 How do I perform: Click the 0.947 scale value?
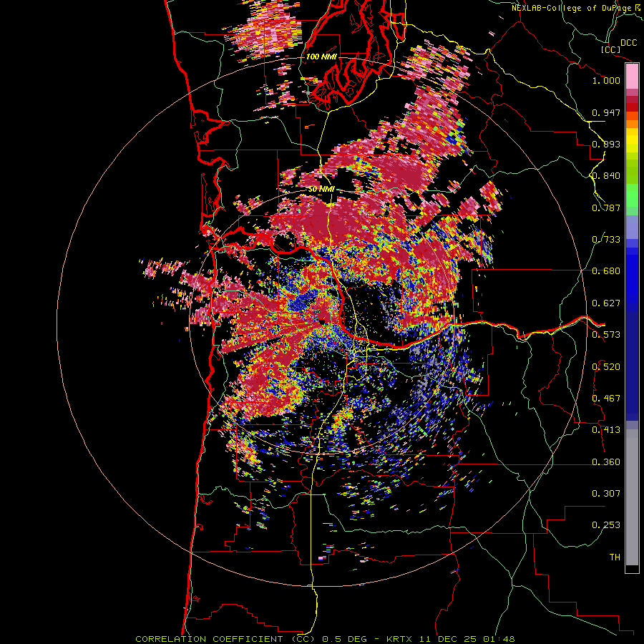click(x=606, y=112)
